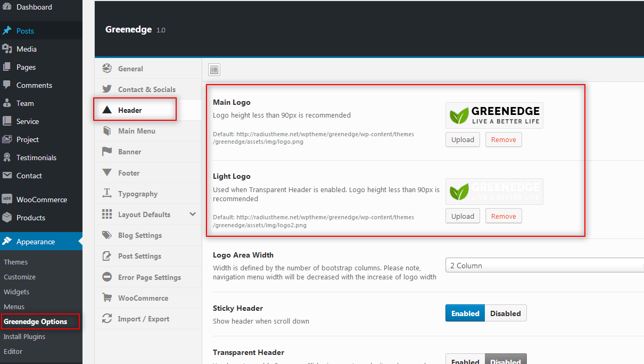Click the expand-all sections icon above options
This screenshot has height=364, width=644.
[x=214, y=70]
